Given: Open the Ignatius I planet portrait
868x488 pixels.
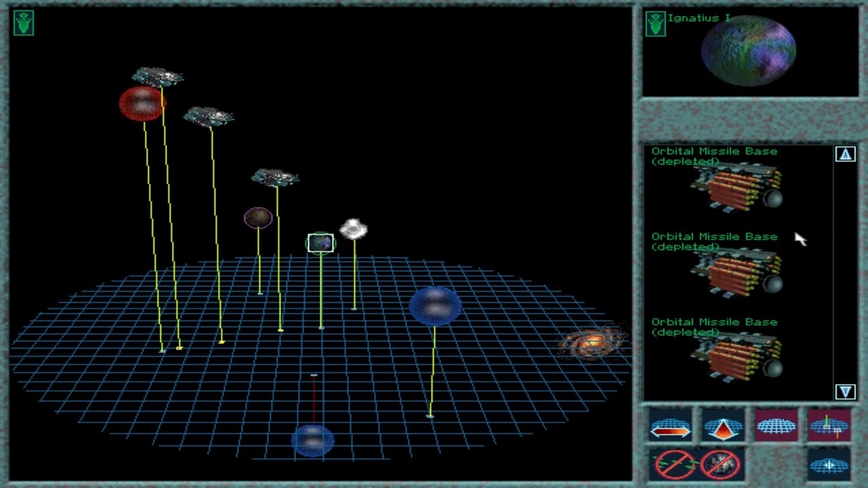Looking at the screenshot, I should point(748,51).
